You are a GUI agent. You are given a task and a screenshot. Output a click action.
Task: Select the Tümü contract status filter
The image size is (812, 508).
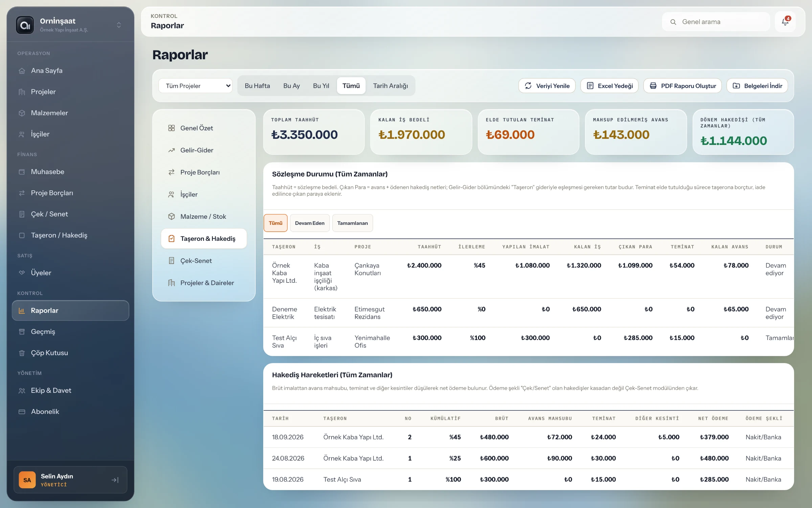275,223
